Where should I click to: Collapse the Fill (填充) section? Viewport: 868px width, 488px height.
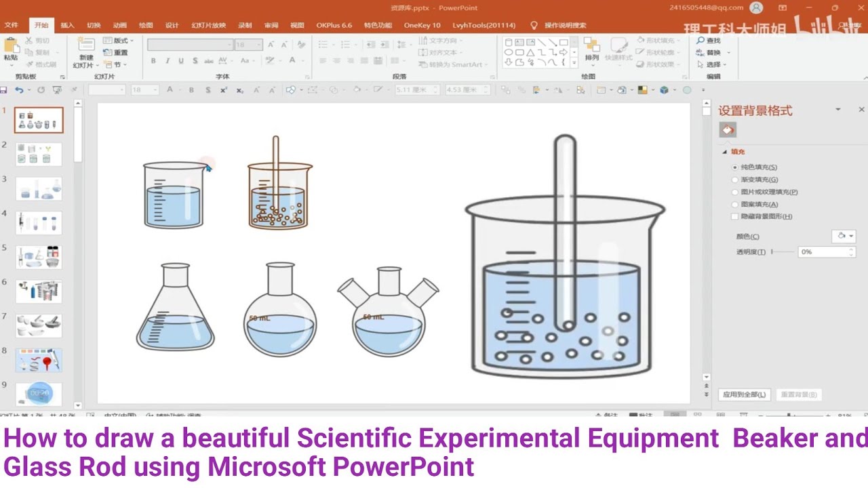724,152
